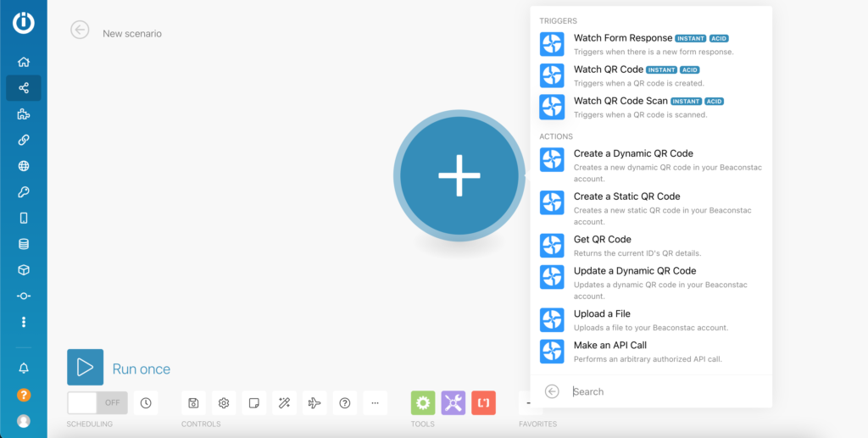Open more controls ellipsis button
Viewport: 868px width, 438px height.
pyautogui.click(x=376, y=403)
